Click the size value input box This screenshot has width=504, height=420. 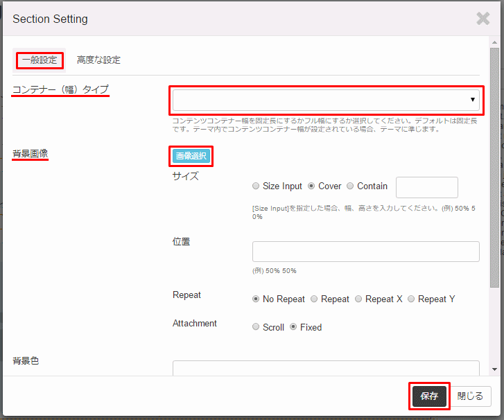427,187
